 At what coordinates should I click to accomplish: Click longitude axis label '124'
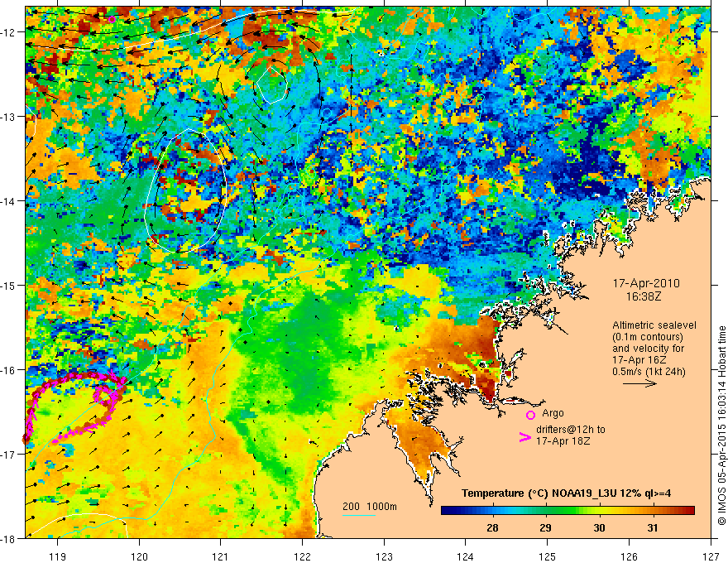[x=465, y=556]
